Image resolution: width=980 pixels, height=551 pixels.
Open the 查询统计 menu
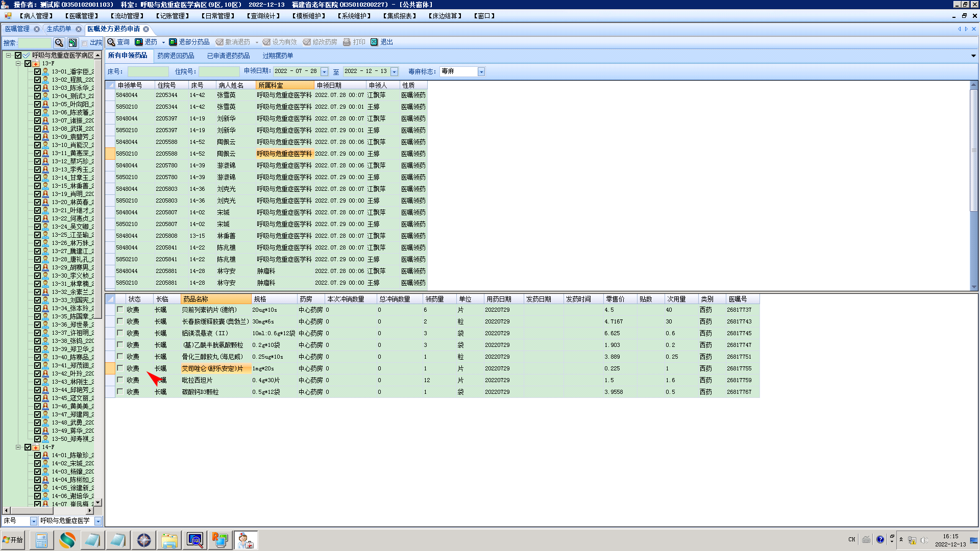pos(263,16)
